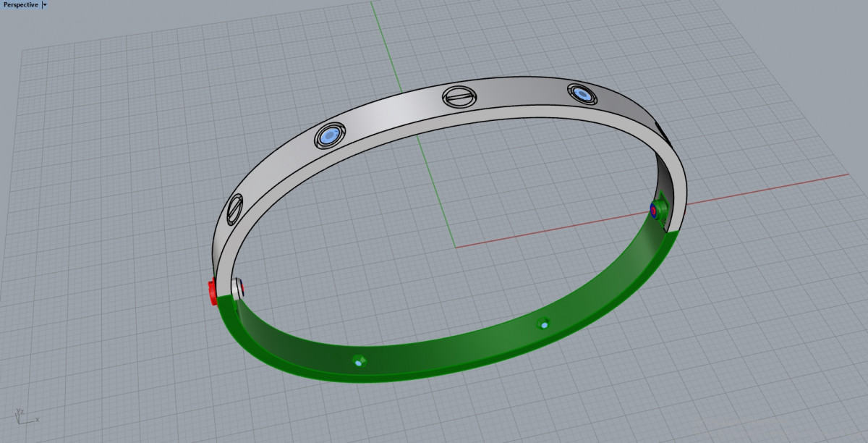Open the Perspective viewport dropdown arrow
The image size is (868, 443).
point(45,4)
